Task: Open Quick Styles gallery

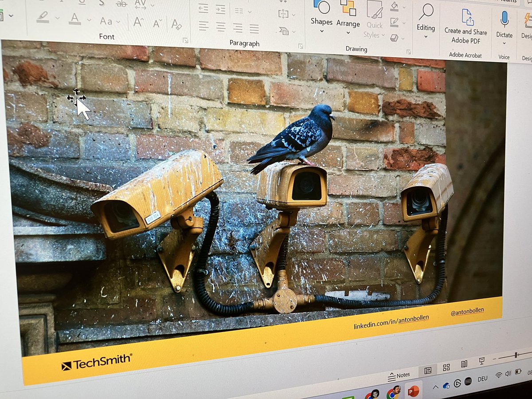Action: 375,20
